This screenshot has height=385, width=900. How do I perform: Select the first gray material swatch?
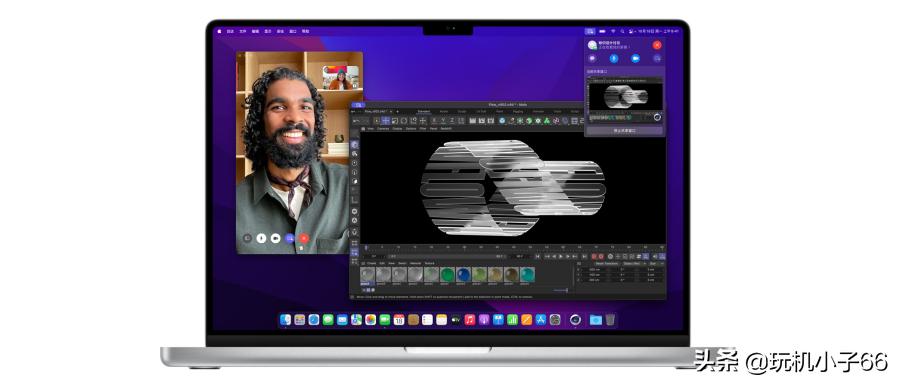(x=367, y=274)
